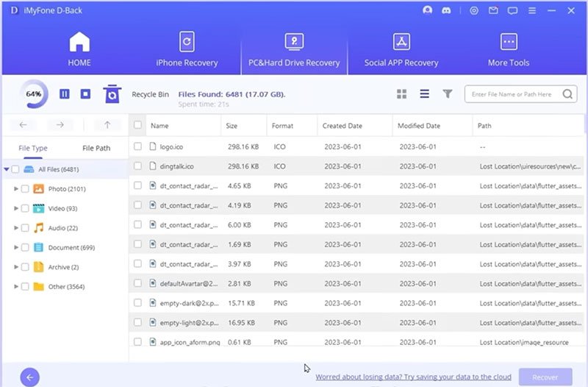Screen dimensions: 588x387
Task: Tick the Video (93) checkbox
Action: tap(25, 208)
